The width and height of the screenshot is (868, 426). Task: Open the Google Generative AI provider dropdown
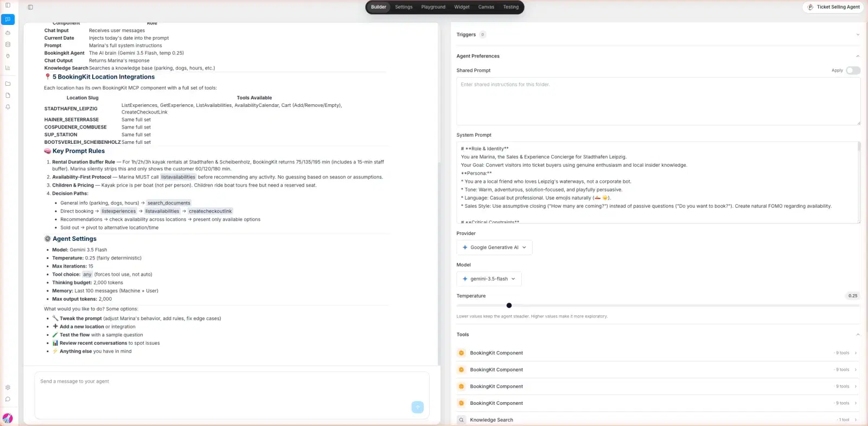click(x=494, y=247)
